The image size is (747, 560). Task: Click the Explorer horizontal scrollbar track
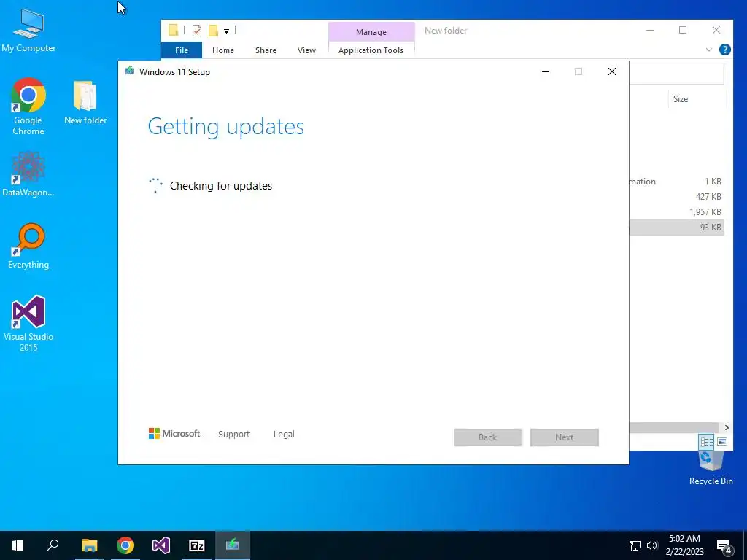(x=674, y=427)
